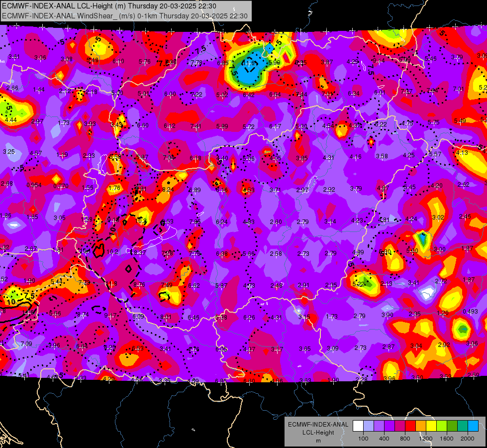Click the legend label 1600
Screen dimensions: 487x448
coord(447,439)
